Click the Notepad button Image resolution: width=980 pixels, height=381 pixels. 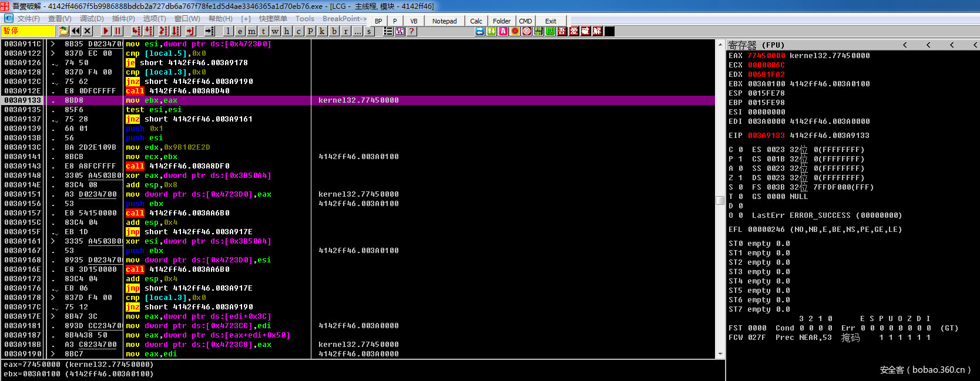(x=444, y=21)
